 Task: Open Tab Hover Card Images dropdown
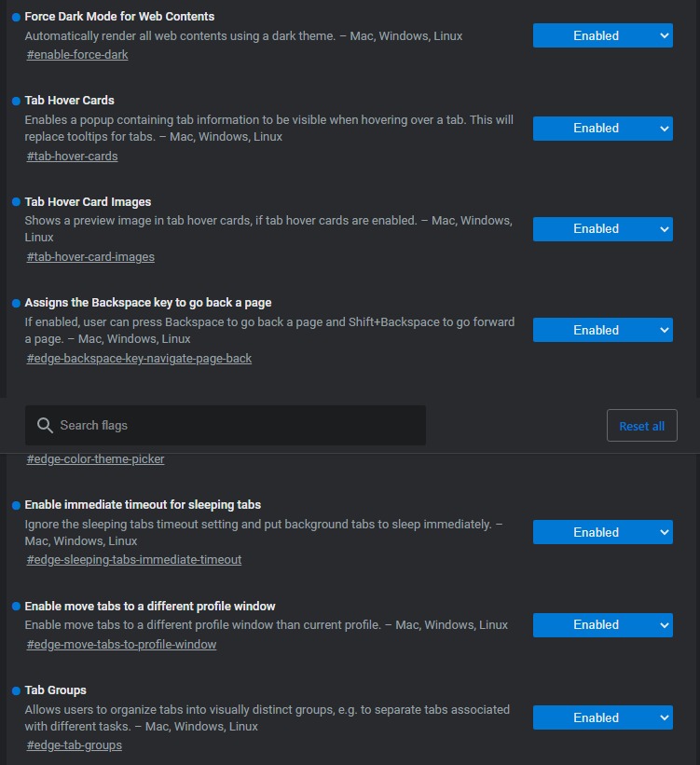click(x=603, y=229)
